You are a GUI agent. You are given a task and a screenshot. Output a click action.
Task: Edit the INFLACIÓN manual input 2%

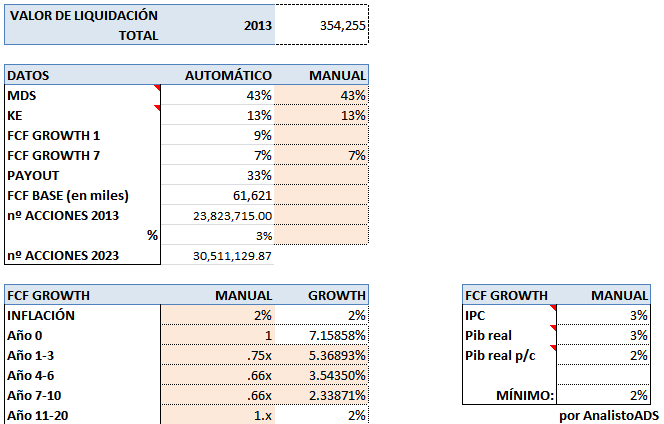[x=218, y=315]
